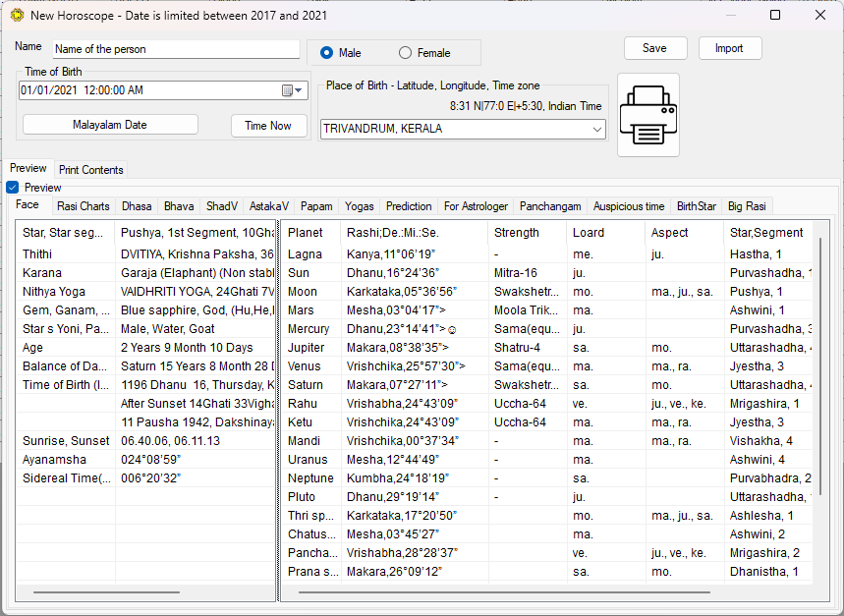Click the Planet column header
Viewport: 844px width, 616px height.
point(311,233)
